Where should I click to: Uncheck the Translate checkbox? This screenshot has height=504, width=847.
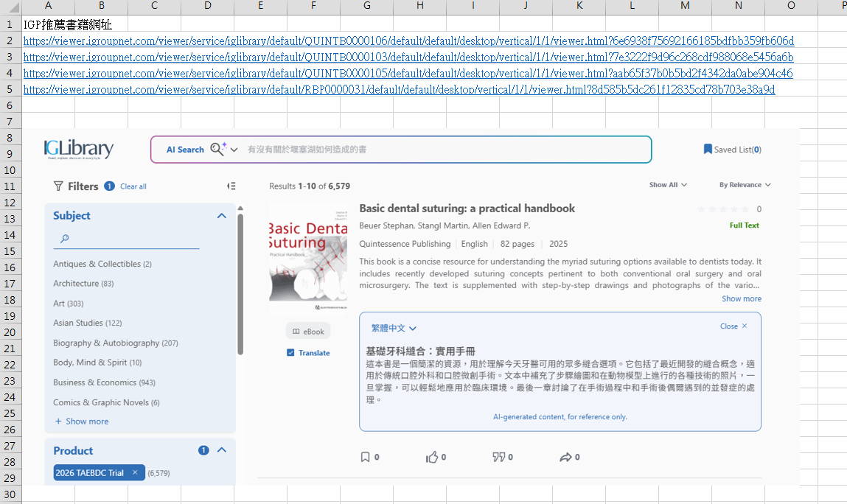(x=291, y=353)
